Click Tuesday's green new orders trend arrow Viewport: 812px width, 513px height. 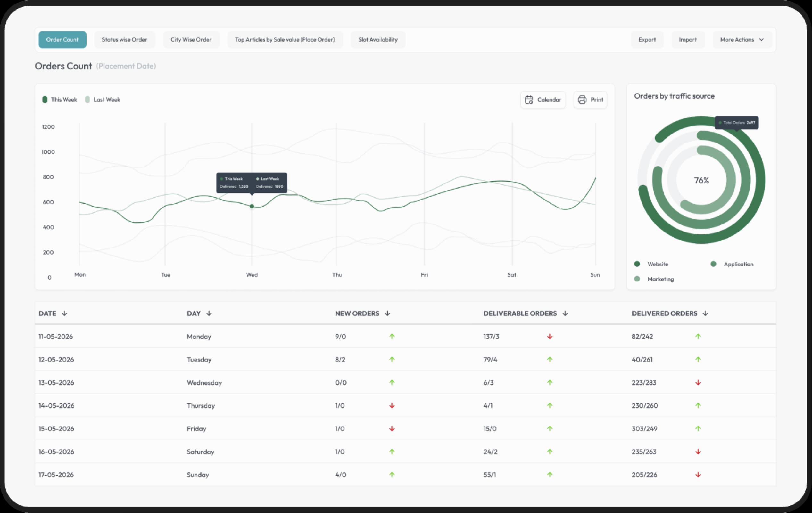click(392, 359)
